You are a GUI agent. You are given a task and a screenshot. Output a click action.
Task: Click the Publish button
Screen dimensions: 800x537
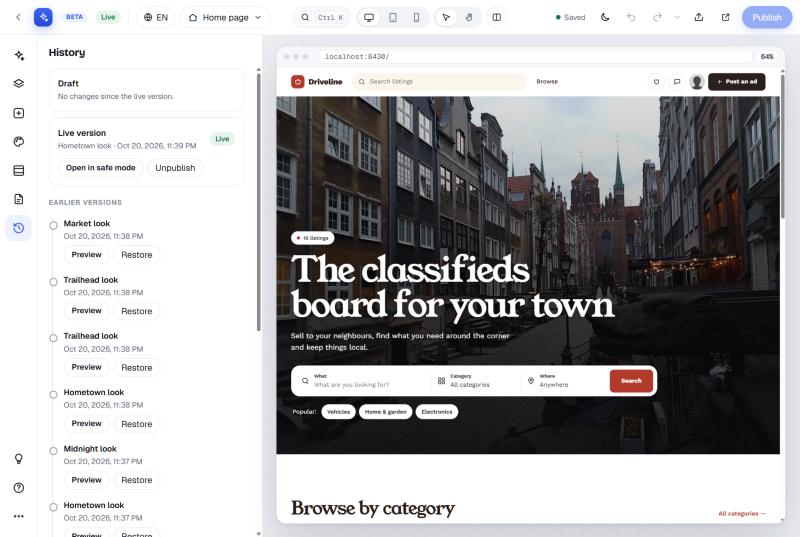tap(767, 17)
